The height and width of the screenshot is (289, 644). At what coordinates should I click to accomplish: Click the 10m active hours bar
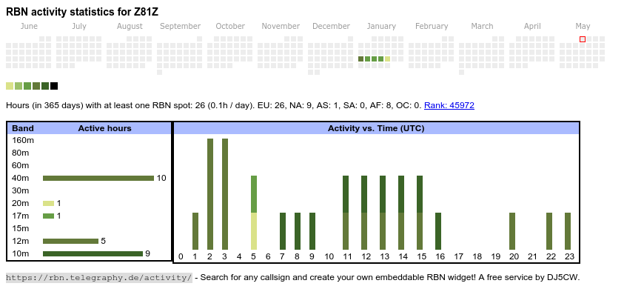(x=93, y=253)
